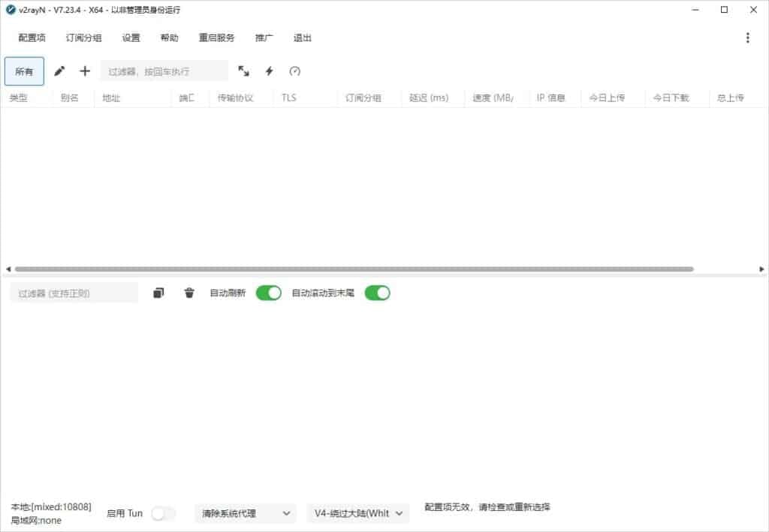Open the 推广 menu item
The width and height of the screenshot is (769, 532).
click(x=264, y=38)
